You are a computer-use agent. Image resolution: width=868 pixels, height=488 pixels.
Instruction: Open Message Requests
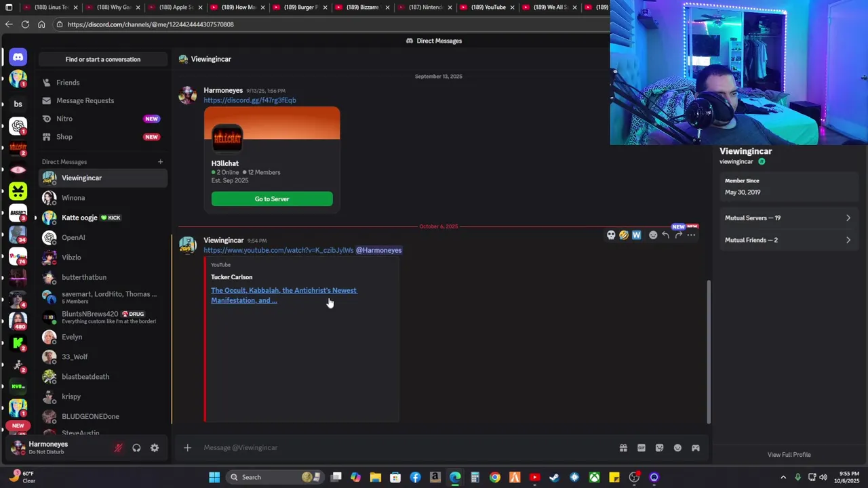click(102, 100)
